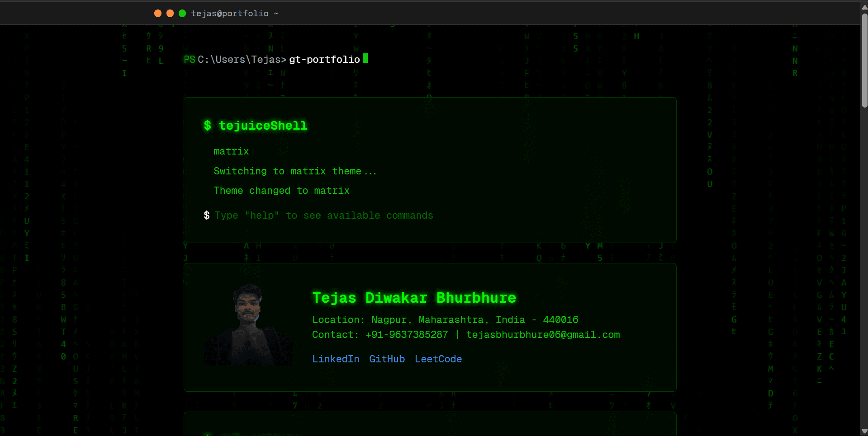The image size is (868, 436).
Task: Focus the 'Type "help"' command input
Action: tap(324, 216)
